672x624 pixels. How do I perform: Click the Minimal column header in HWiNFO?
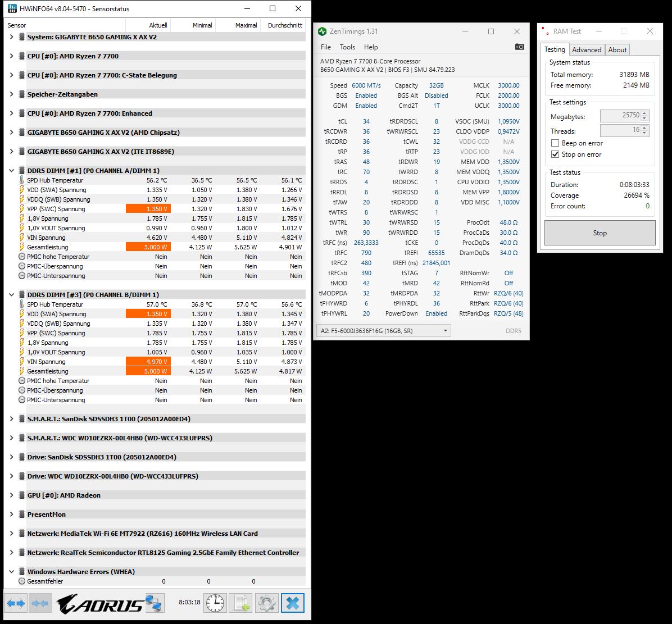[193, 25]
